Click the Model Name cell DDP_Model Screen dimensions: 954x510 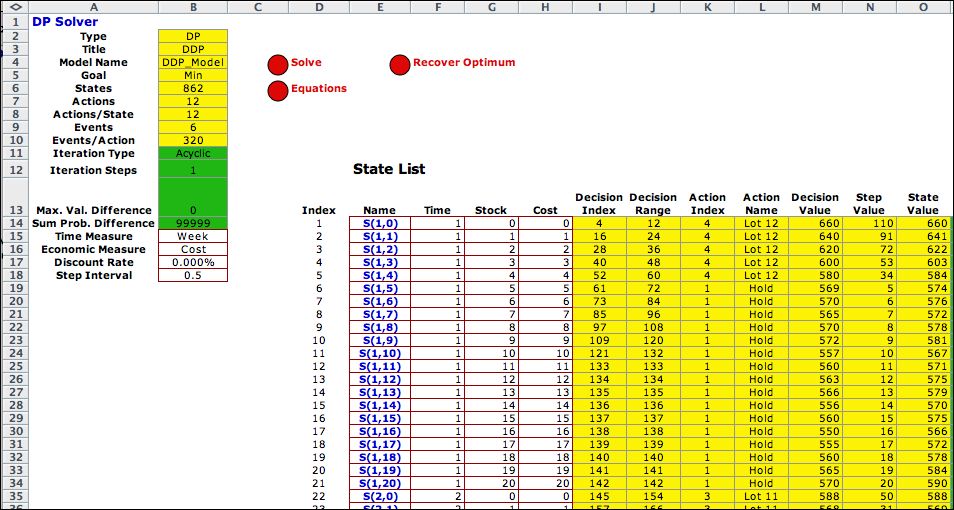click(x=193, y=62)
